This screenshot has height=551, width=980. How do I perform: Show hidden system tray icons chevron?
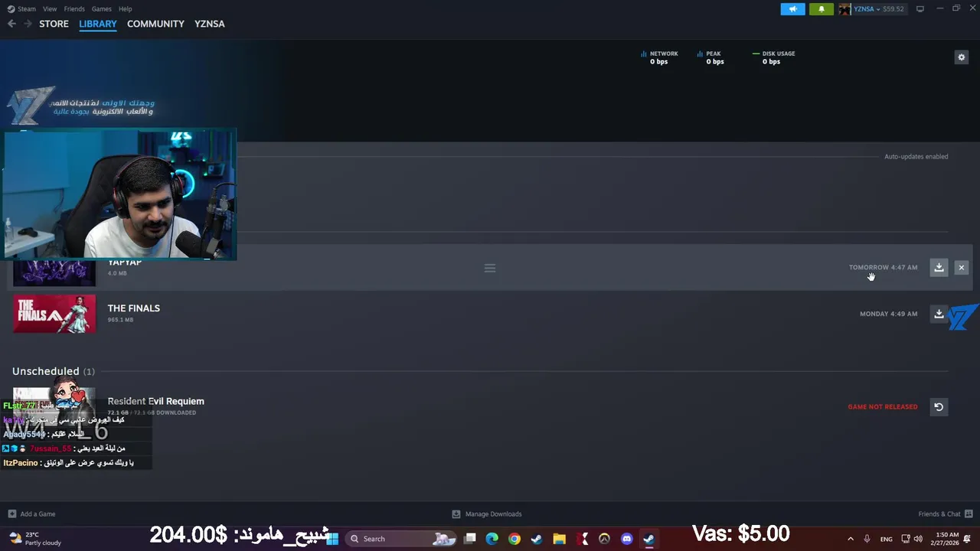[850, 539]
